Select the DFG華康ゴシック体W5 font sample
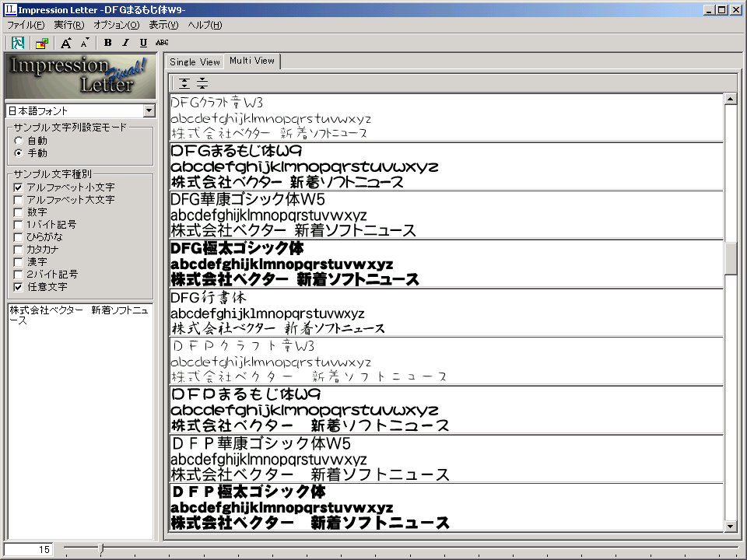The width and height of the screenshot is (747, 560). (447, 215)
